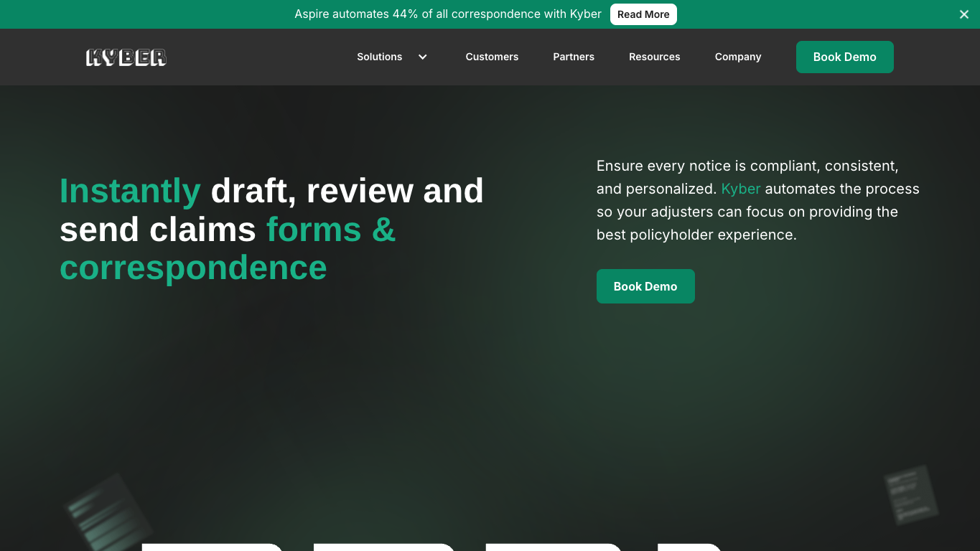The height and width of the screenshot is (551, 980).
Task: Click Read More in the banner
Action: coord(643,14)
